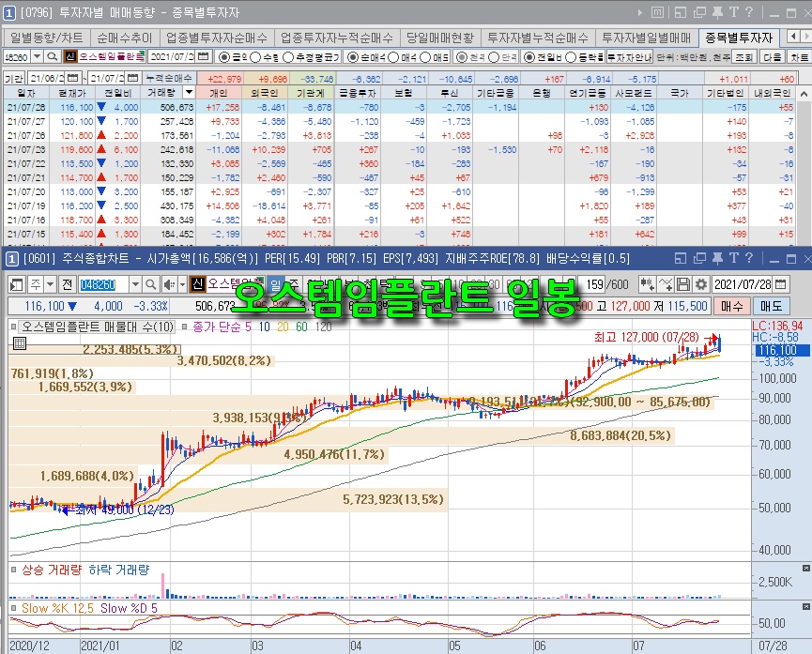Select the 단주 radio button
The image size is (812, 654).
pyautogui.click(x=494, y=57)
